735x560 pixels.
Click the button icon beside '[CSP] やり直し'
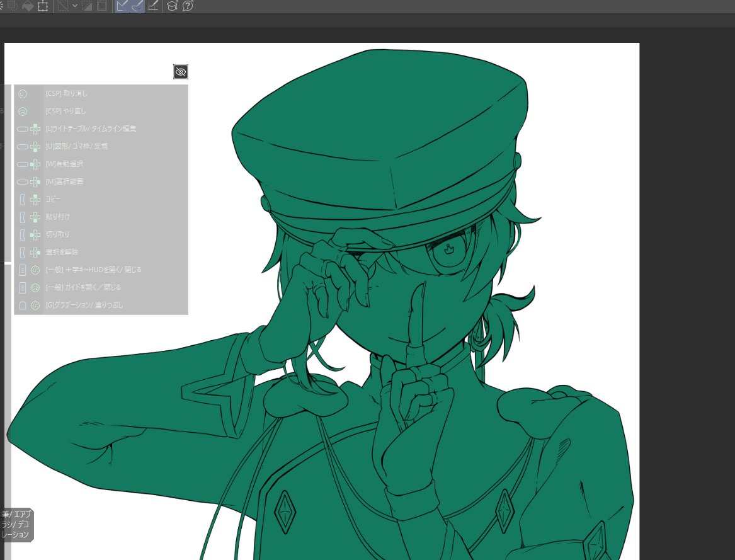click(x=23, y=111)
